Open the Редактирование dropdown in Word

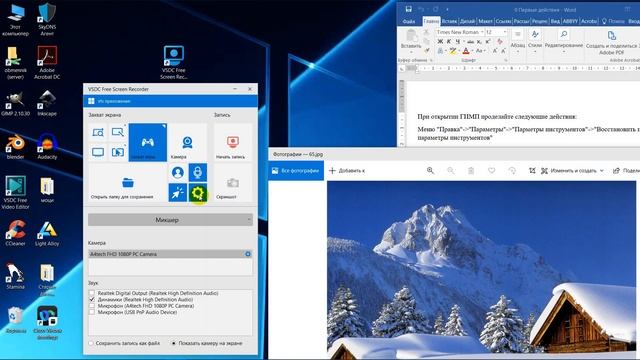pos(564,42)
